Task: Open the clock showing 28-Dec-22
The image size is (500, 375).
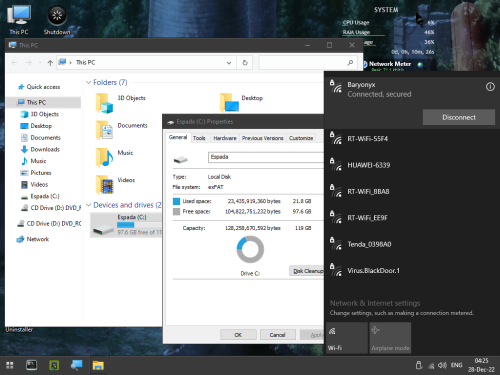Action: click(481, 365)
